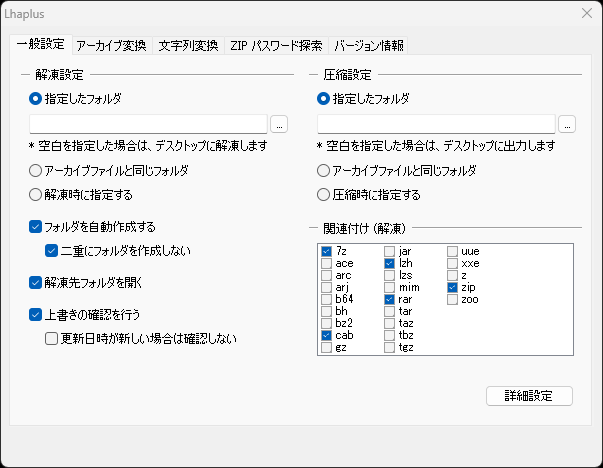Viewport: 603px width, 468px height.
Task: Uncheck the lzh association
Action: [x=390, y=263]
